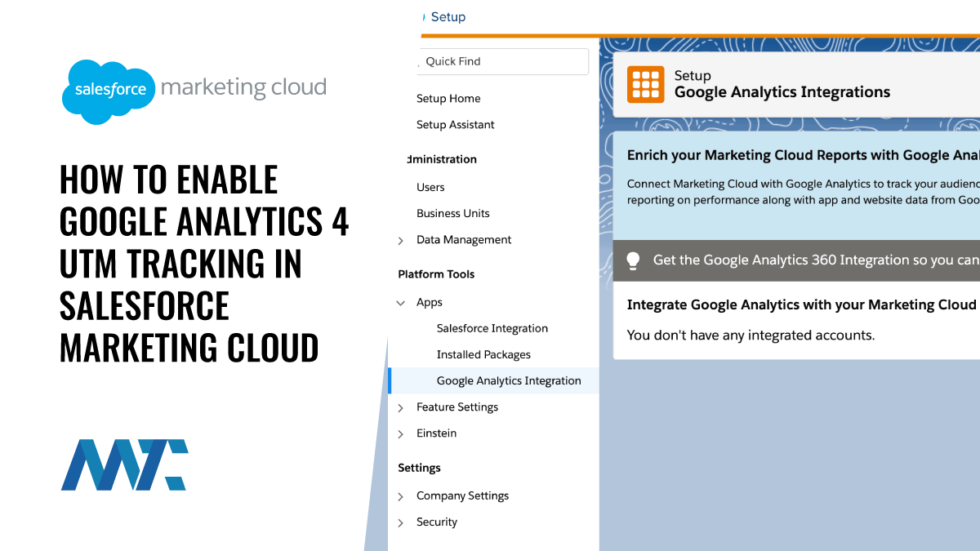Select Data Management item

(464, 240)
